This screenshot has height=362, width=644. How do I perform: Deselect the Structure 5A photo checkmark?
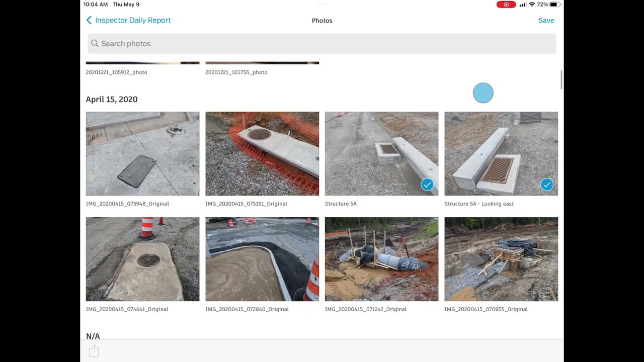tap(427, 185)
